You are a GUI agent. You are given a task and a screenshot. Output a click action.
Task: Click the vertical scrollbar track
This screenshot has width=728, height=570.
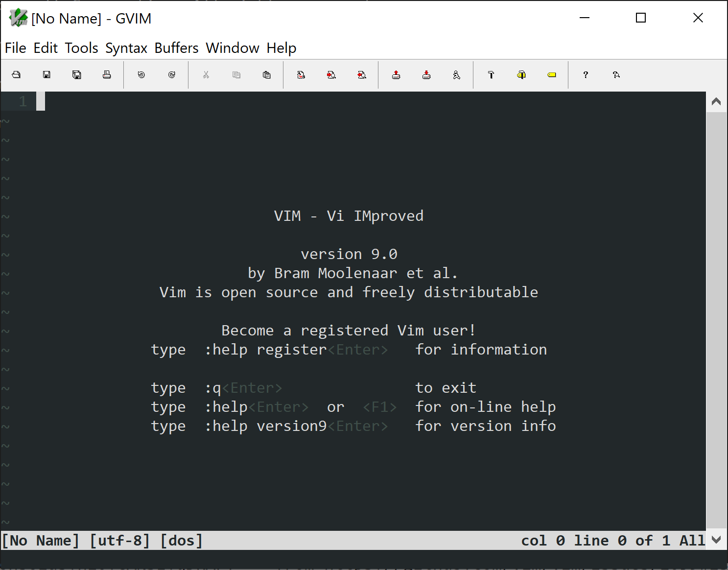click(x=716, y=321)
